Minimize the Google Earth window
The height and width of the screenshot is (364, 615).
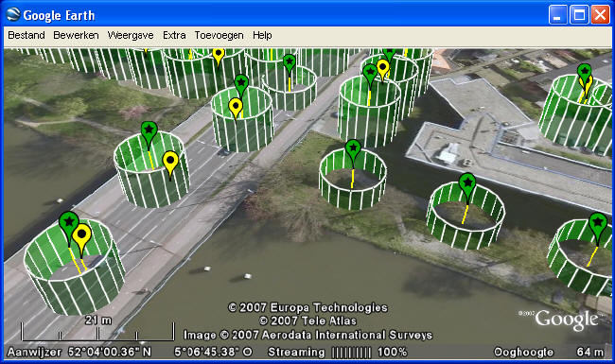(557, 15)
